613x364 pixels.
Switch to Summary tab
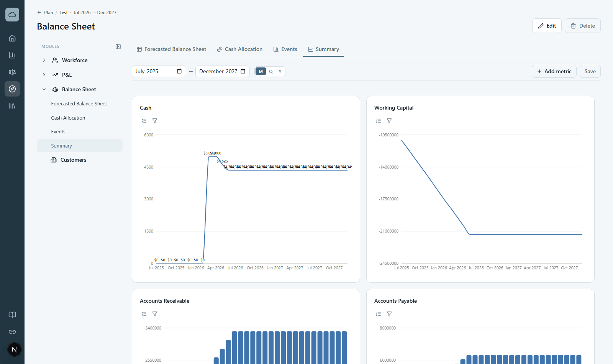(x=323, y=49)
